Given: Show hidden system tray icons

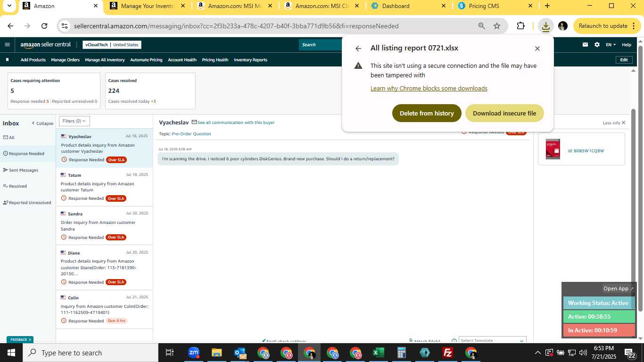Looking at the screenshot, I should pos(537,353).
